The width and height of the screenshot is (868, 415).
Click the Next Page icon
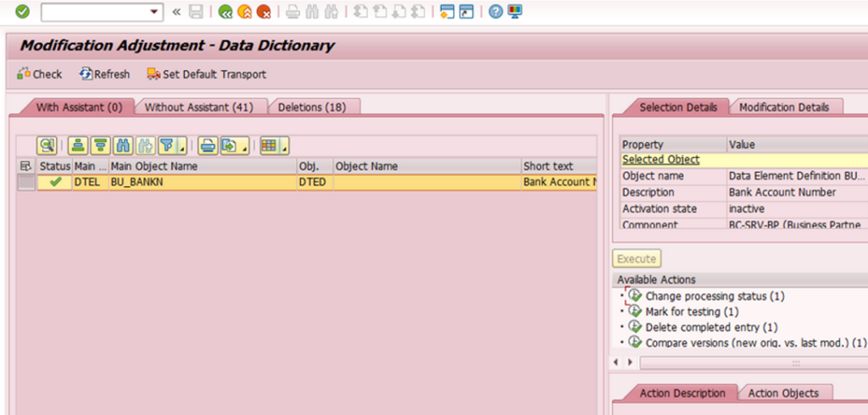pyautogui.click(x=399, y=12)
